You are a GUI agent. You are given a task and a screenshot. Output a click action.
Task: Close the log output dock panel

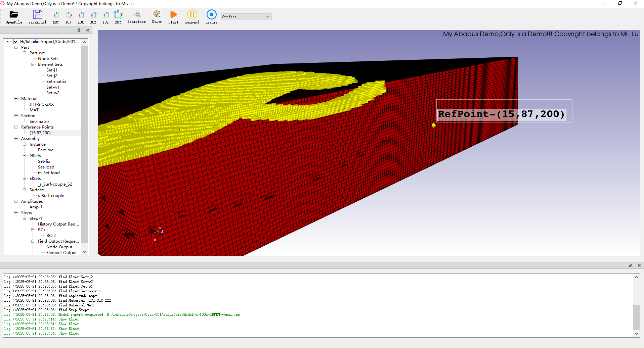click(x=639, y=265)
